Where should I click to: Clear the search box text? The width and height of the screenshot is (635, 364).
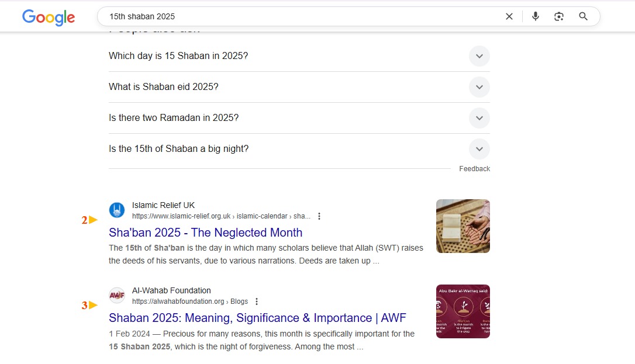509,16
